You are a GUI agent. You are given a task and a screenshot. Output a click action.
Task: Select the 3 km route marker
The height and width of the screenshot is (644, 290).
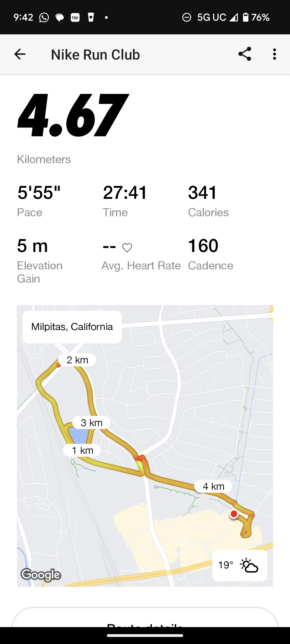[x=92, y=423]
